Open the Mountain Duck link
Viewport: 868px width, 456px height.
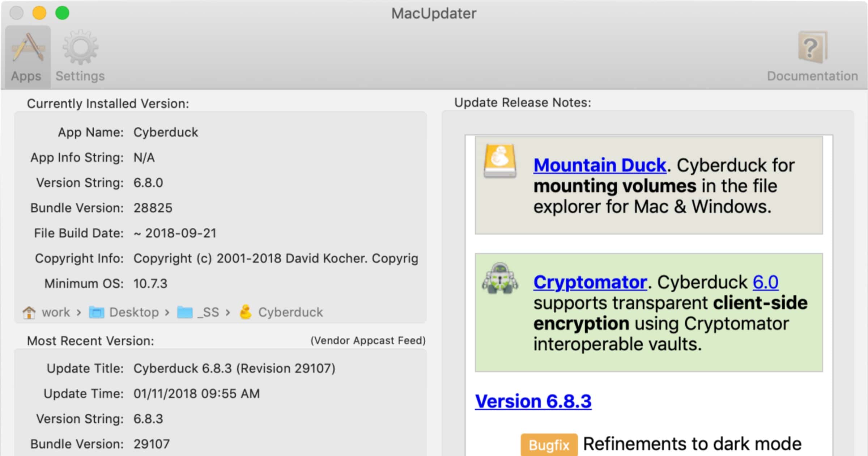[600, 165]
